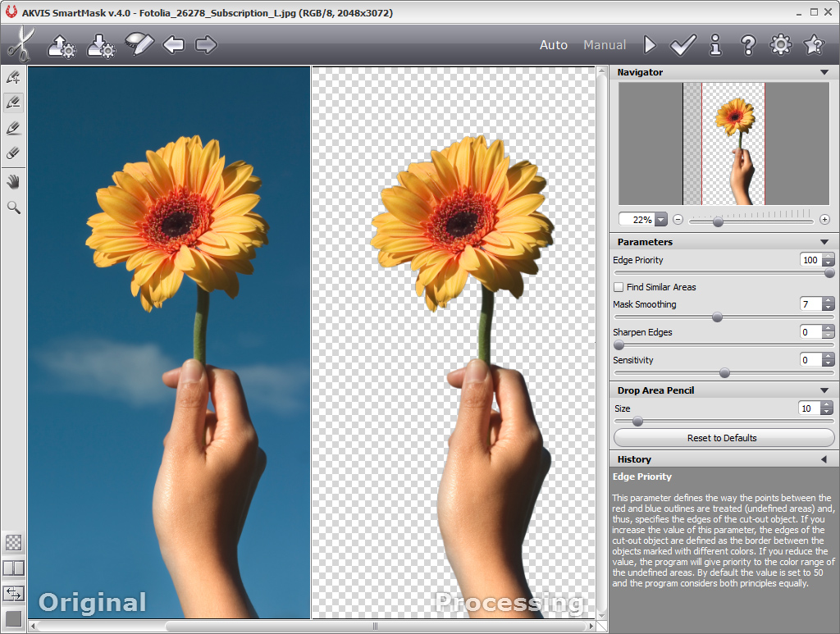
Task: Swap the two view windows
Action: pos(14,593)
